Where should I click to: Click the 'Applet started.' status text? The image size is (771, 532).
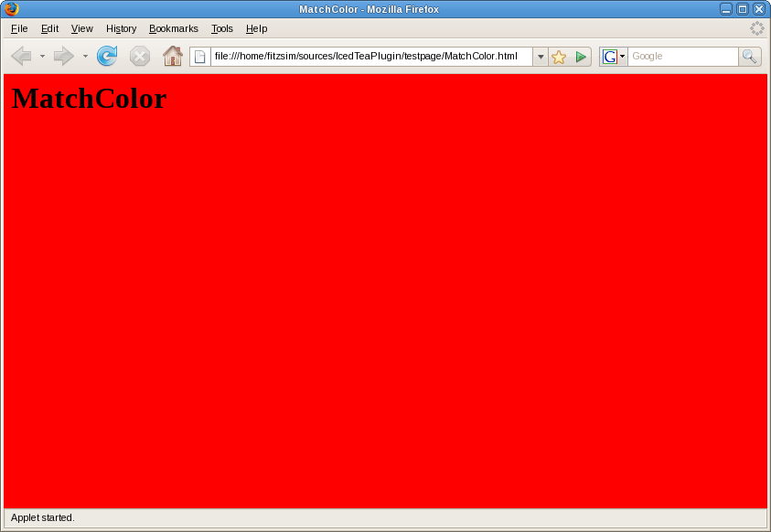[x=43, y=517]
